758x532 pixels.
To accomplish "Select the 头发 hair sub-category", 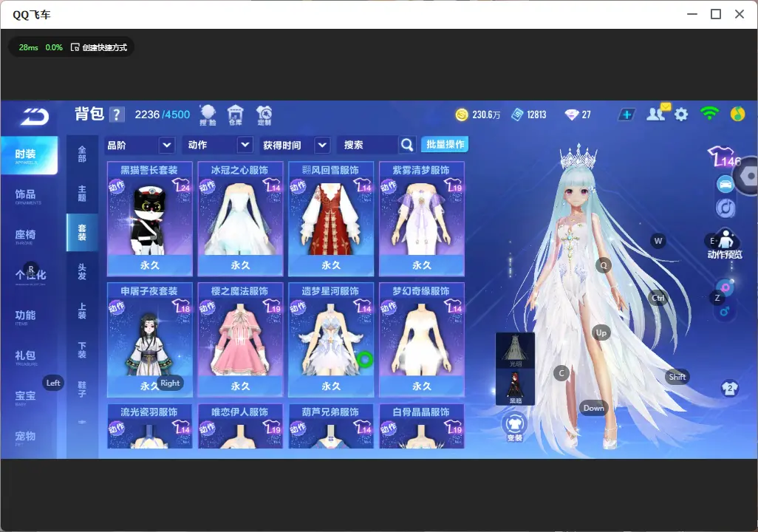I will [82, 271].
